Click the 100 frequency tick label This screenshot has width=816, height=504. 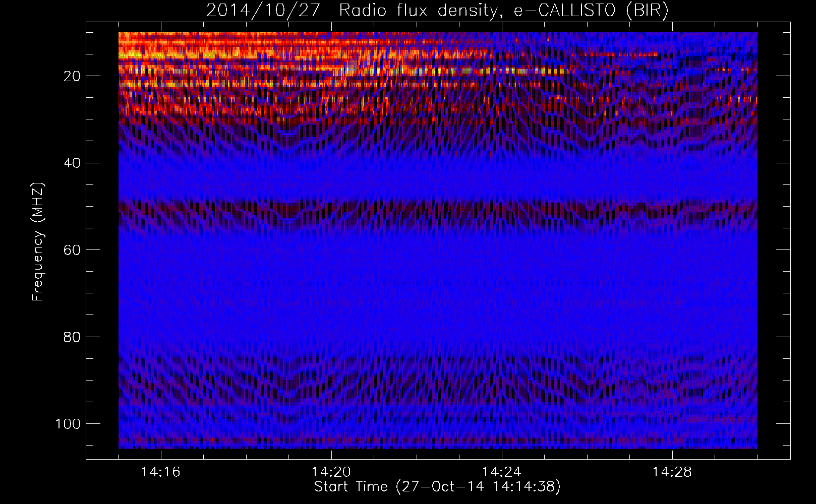(68, 423)
